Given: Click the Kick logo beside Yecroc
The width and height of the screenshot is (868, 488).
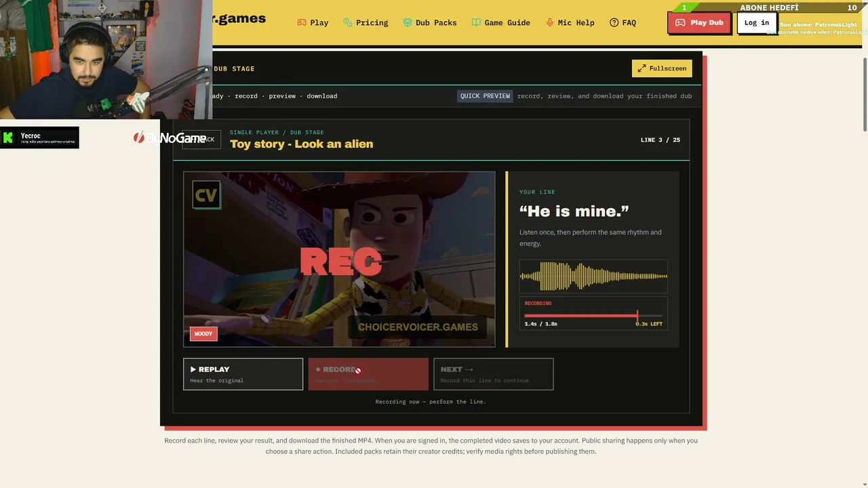Looking at the screenshot, I should pyautogui.click(x=8, y=138).
